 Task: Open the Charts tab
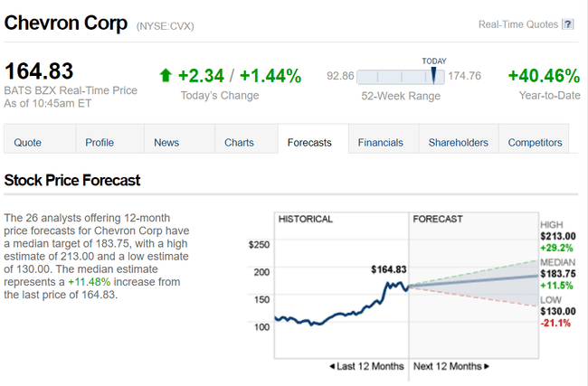[239, 142]
